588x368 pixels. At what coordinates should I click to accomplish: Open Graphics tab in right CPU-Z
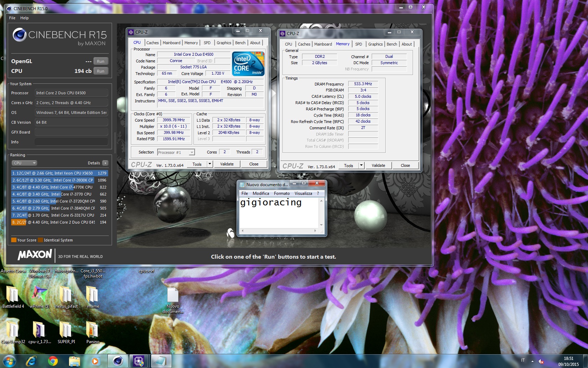375,44
